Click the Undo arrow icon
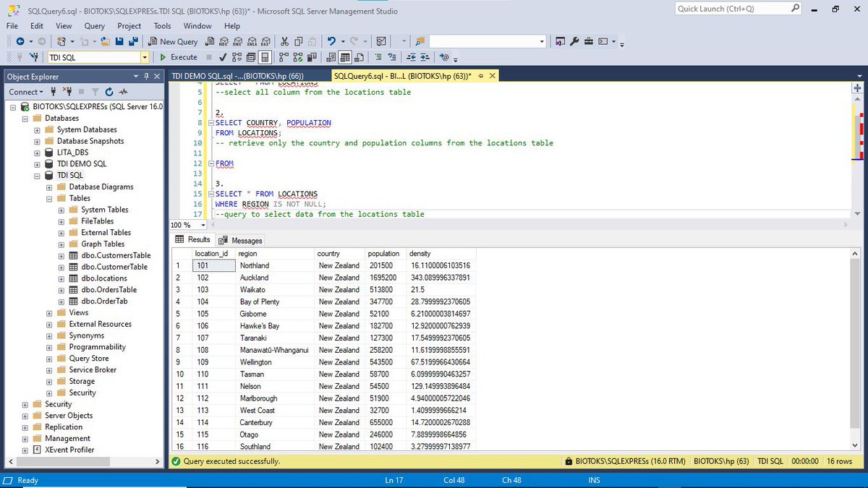The height and width of the screenshot is (488, 868). click(331, 41)
